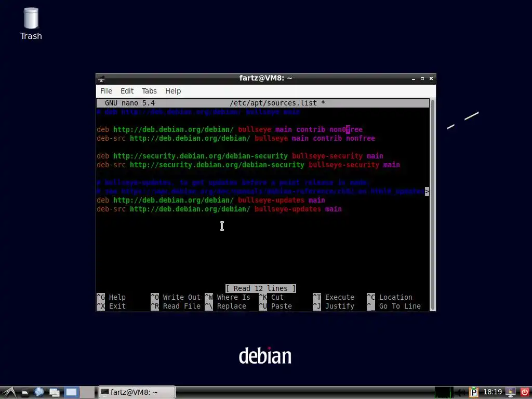Viewport: 532px width, 399px height.
Task: Click the ^K Cut shortcut label
Action: (x=271, y=297)
